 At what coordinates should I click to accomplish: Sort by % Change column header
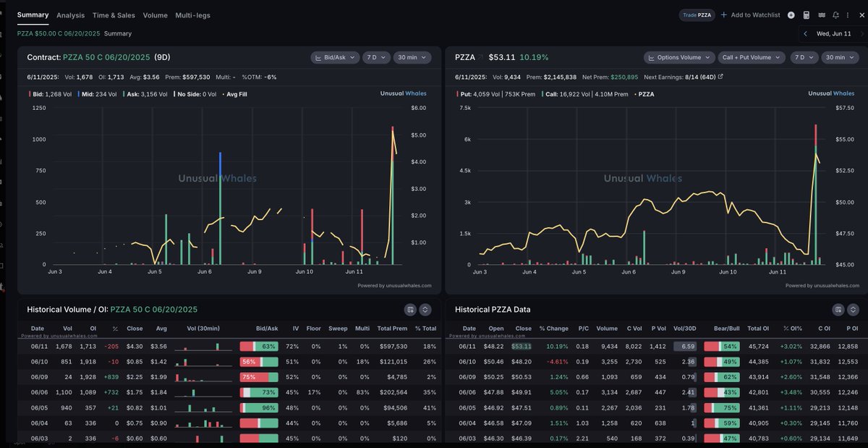point(553,329)
